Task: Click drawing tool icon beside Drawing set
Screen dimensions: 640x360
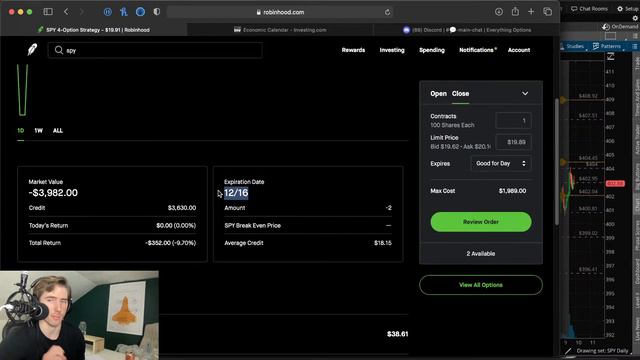Action: pyautogui.click(x=568, y=351)
